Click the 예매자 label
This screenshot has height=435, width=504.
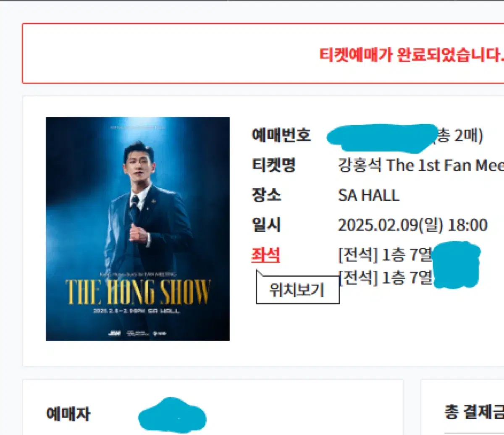68,414
